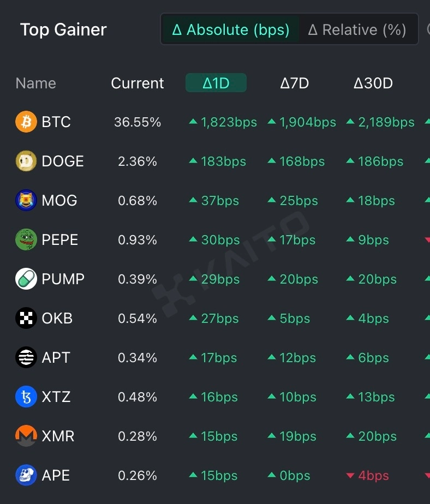Click APE's red 4bps 30D value
Image resolution: width=430 pixels, height=504 pixels.
click(373, 476)
